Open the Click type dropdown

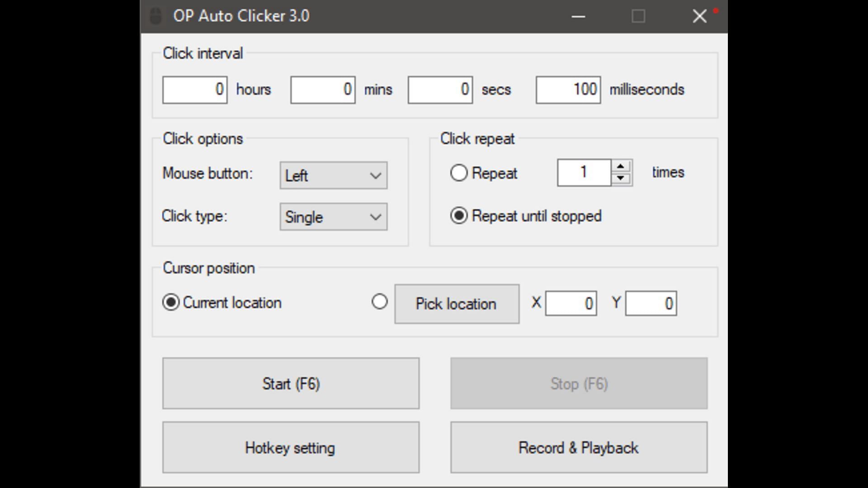[334, 217]
